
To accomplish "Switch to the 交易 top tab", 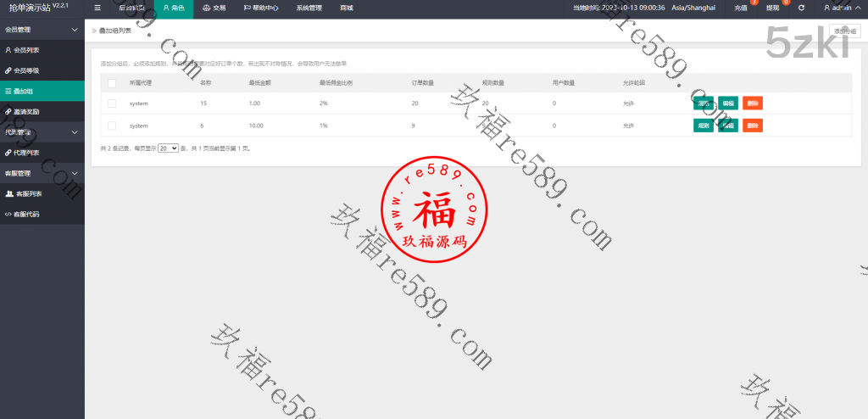I will click(x=214, y=7).
